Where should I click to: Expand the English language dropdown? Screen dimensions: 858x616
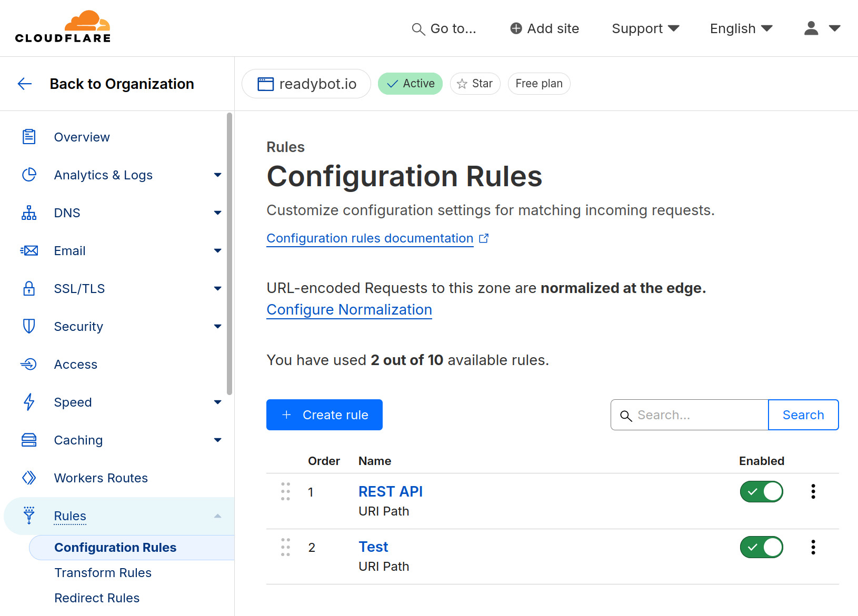(740, 28)
